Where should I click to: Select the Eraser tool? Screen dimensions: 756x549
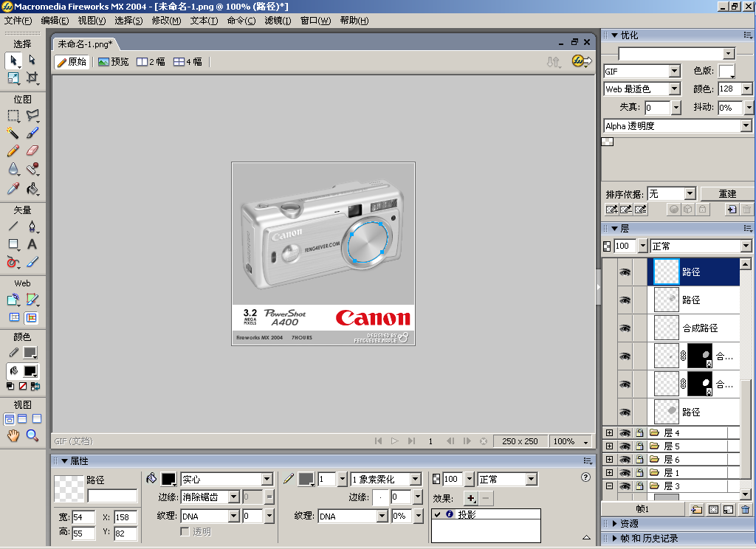click(32, 151)
